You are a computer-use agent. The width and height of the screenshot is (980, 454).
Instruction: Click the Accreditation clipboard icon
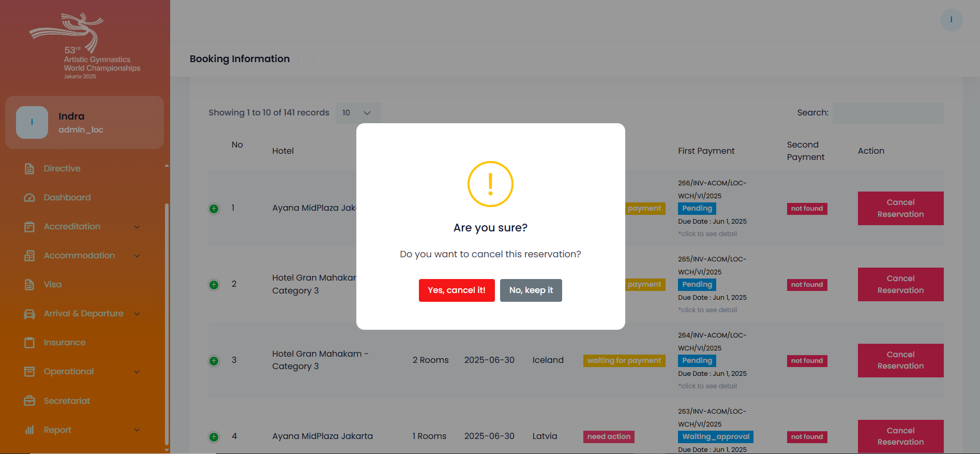(x=29, y=227)
